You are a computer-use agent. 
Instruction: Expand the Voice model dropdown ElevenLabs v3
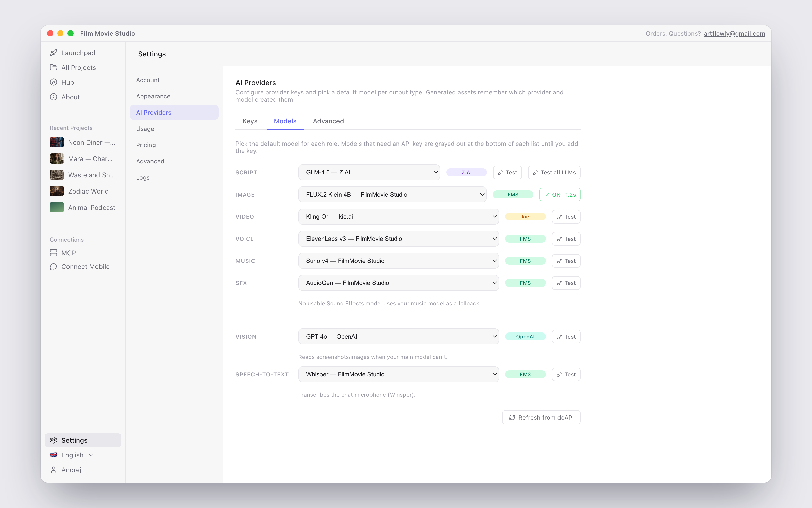[398, 239]
